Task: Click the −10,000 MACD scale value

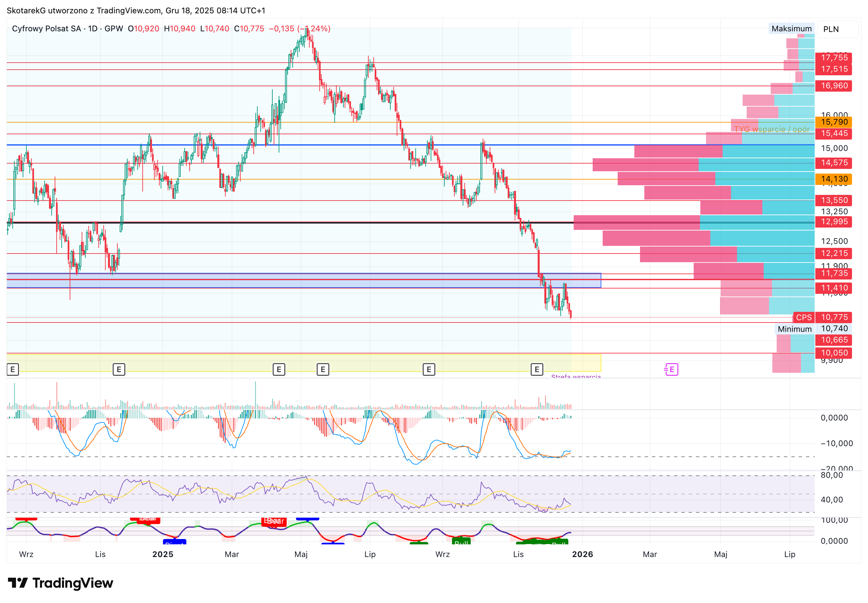Action: pos(836,443)
